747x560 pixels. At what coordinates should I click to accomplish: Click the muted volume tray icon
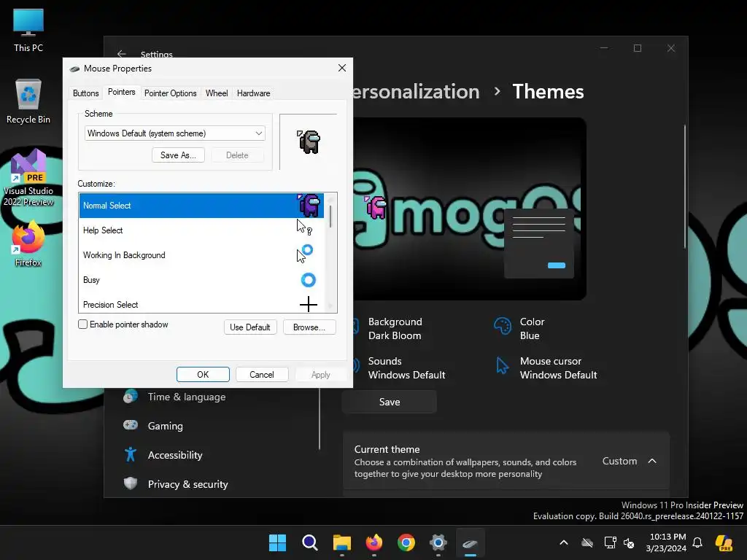629,542
